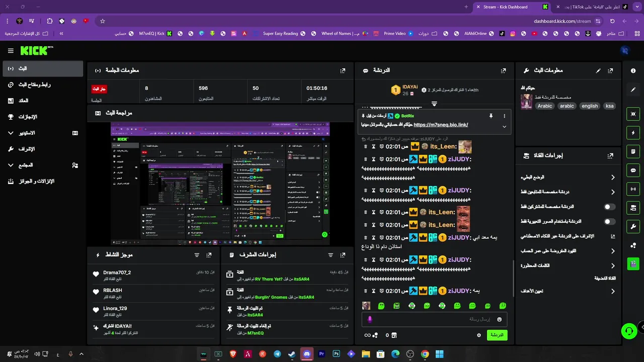The width and height of the screenshot is (644, 362).
Task: Pop out the إجراءات المشرف panel
Action: click(x=343, y=255)
